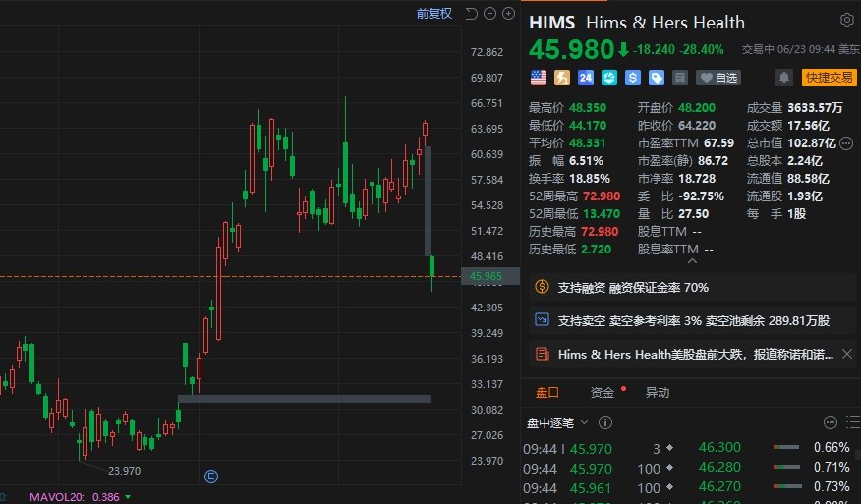861x504 pixels.
Task: Click the order book price 46.270
Action: pyautogui.click(x=719, y=487)
